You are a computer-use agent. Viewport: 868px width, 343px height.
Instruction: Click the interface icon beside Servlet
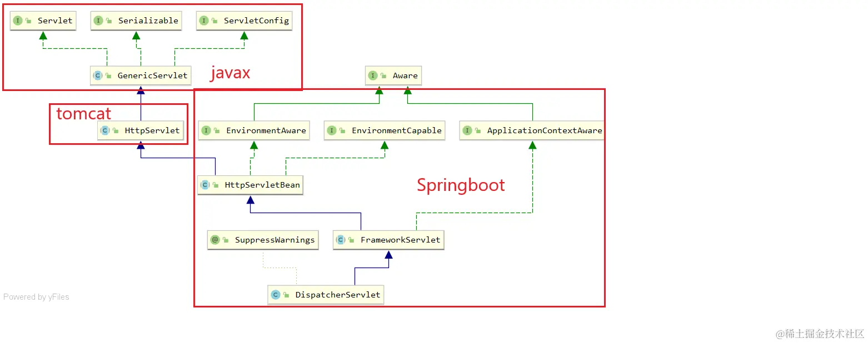pyautogui.click(x=18, y=21)
